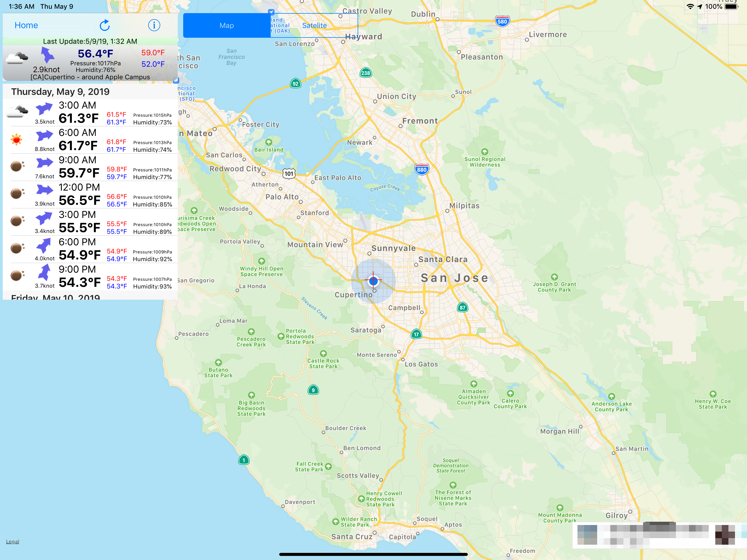
Task: Click Highway 101 shield on map
Action: coord(289,174)
